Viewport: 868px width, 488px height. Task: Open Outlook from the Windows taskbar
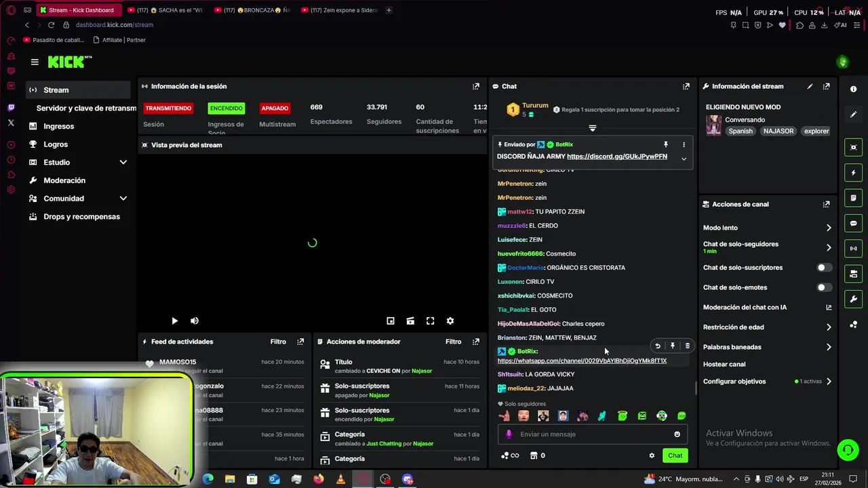[x=274, y=479]
